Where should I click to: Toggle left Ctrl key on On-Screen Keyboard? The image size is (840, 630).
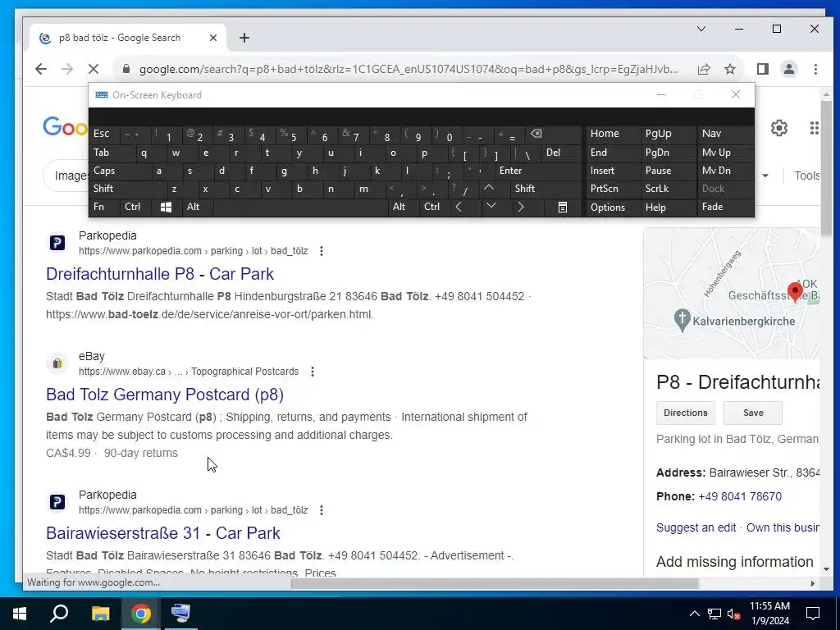[x=135, y=207]
